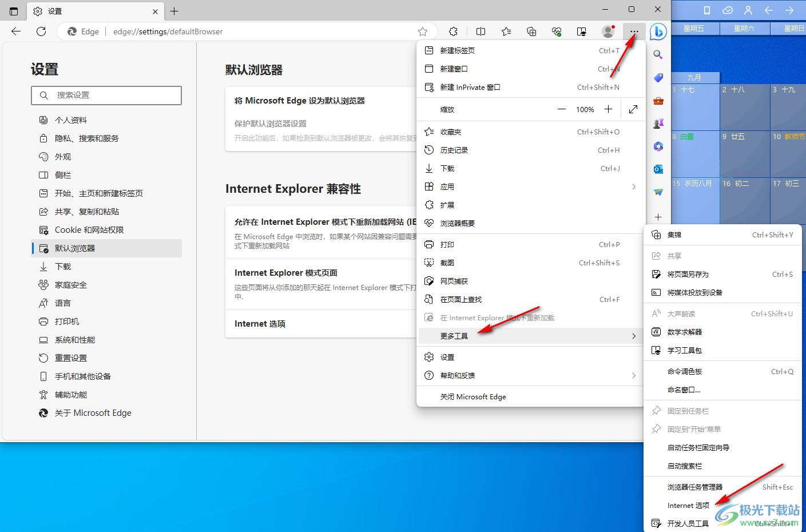This screenshot has height=532, width=806.
Task: Click calendar widget phone icon
Action: 706,10
